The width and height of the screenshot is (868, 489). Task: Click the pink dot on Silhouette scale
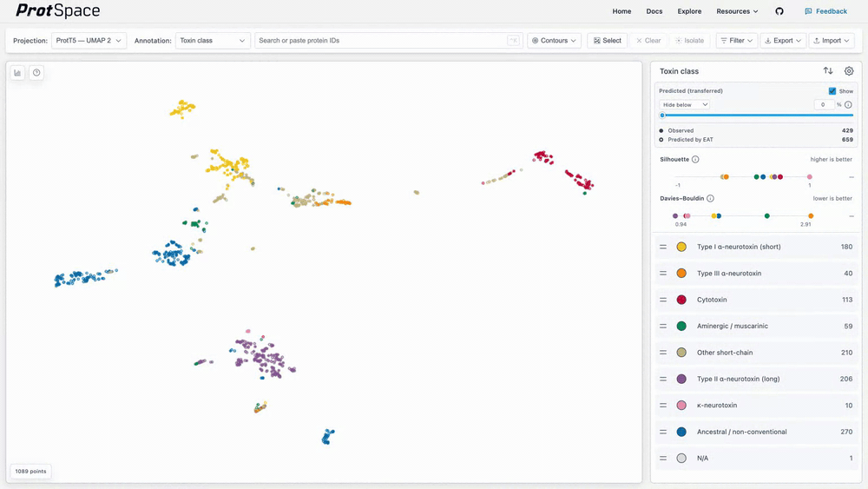coord(810,177)
